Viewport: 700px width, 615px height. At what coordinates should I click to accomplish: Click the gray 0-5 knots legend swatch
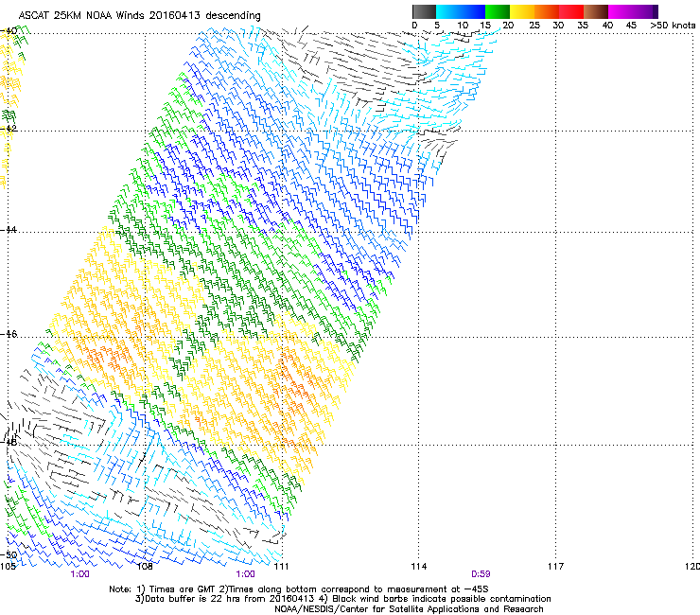pos(424,11)
